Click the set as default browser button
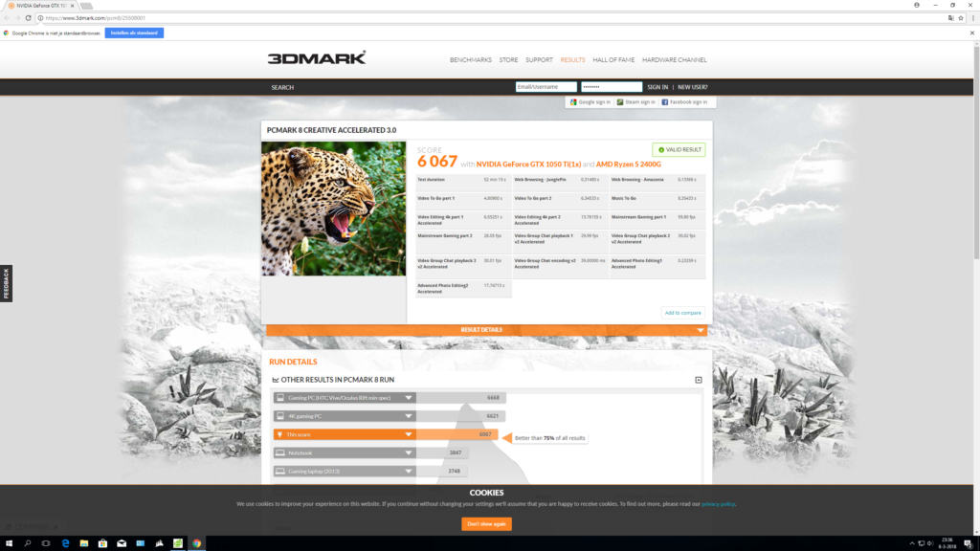This screenshot has width=980, height=551. point(134,33)
